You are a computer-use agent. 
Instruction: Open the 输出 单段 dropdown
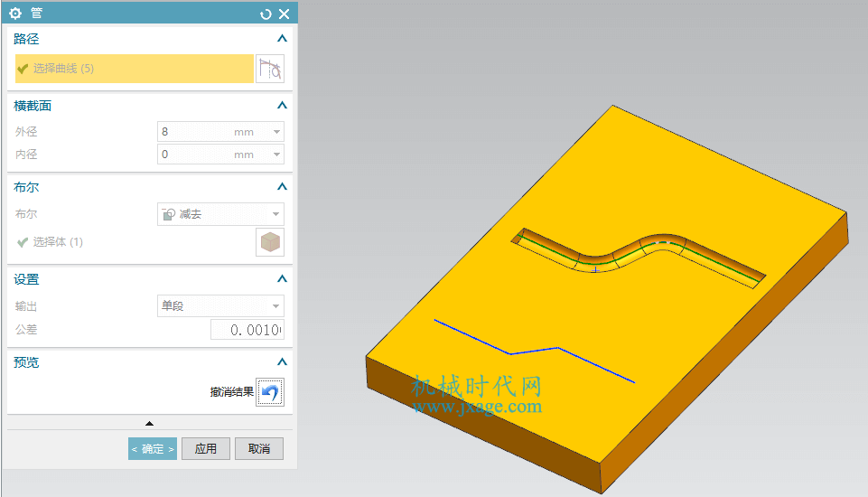(221, 305)
